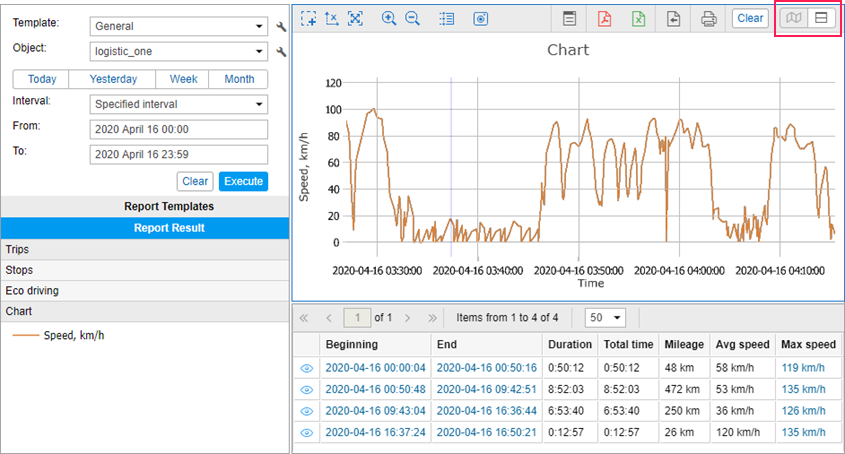The width and height of the screenshot is (845, 454).
Task: Select the Yesterday interval tab
Action: point(113,79)
